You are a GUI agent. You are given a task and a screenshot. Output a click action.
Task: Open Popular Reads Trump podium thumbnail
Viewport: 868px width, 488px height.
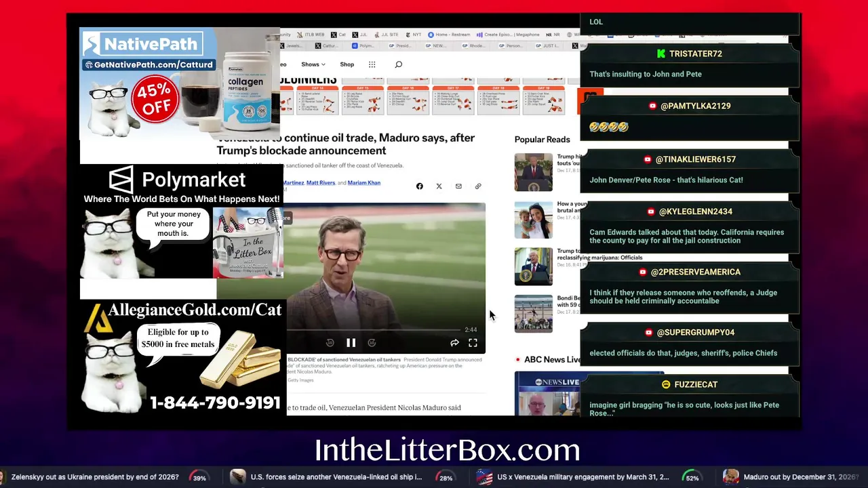[533, 172]
